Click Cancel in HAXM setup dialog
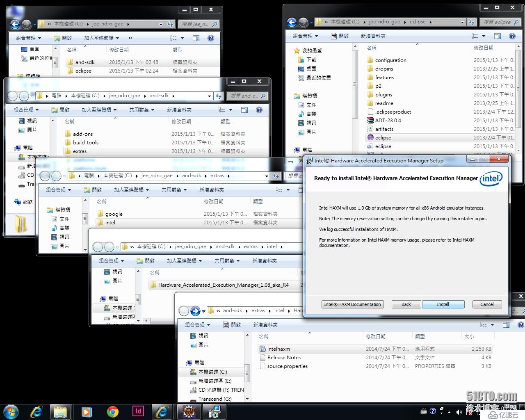The width and height of the screenshot is (525, 420). point(487,304)
